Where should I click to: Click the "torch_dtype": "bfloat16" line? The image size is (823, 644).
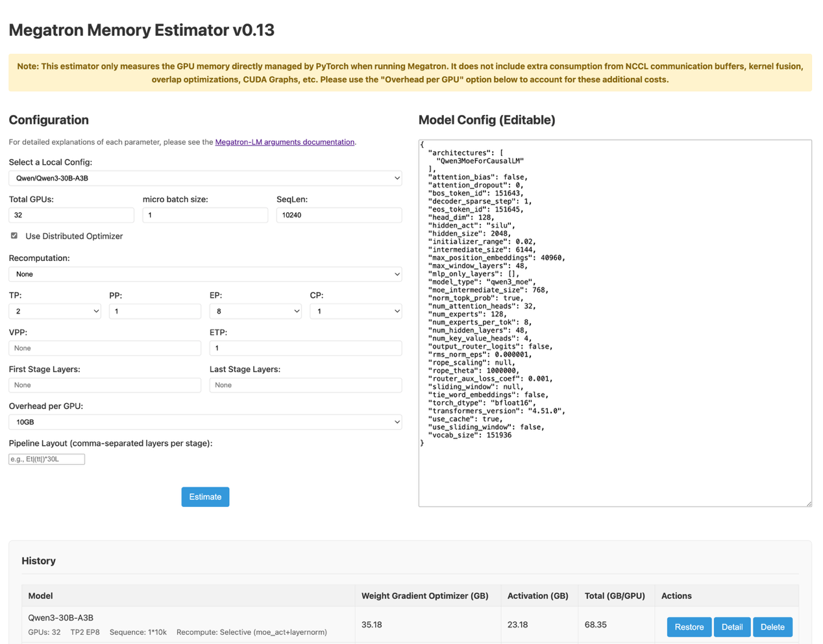482,402
